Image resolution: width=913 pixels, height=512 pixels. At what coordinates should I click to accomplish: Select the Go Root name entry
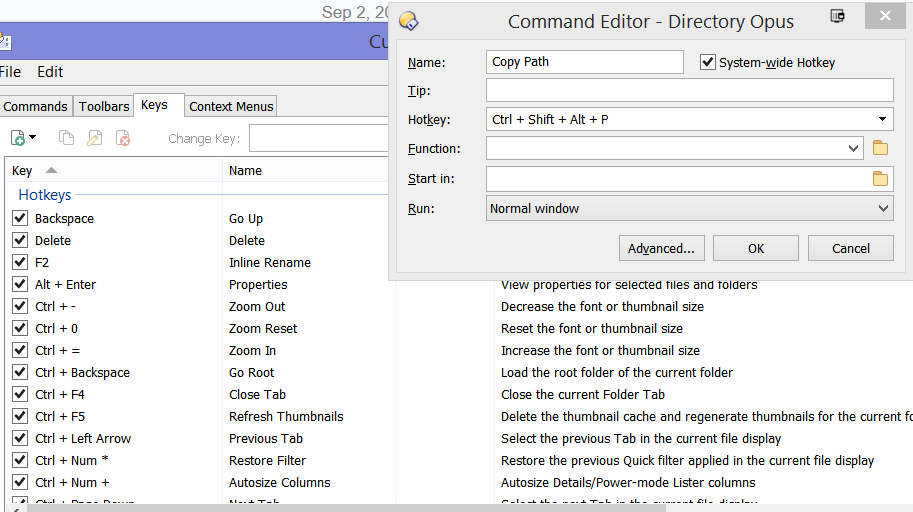coord(251,372)
